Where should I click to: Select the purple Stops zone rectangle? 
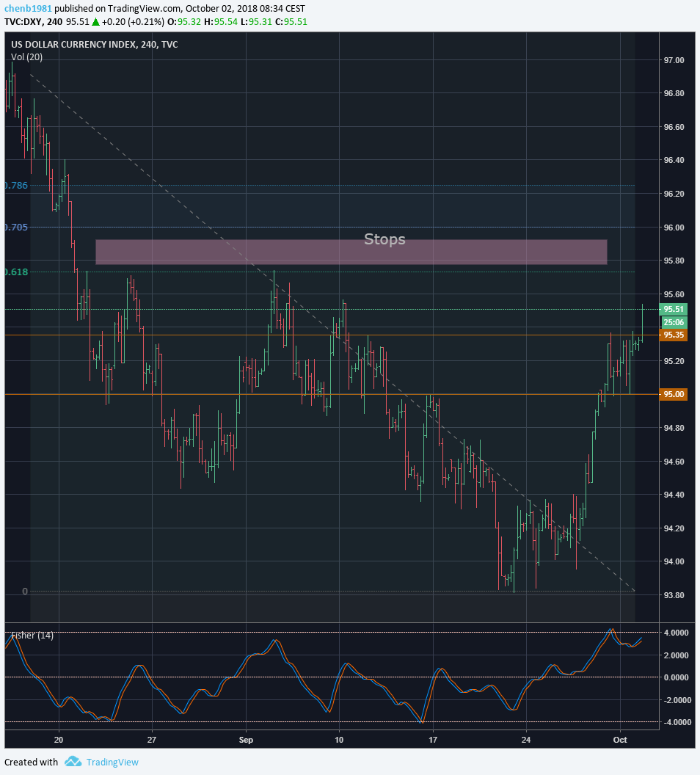(351, 252)
